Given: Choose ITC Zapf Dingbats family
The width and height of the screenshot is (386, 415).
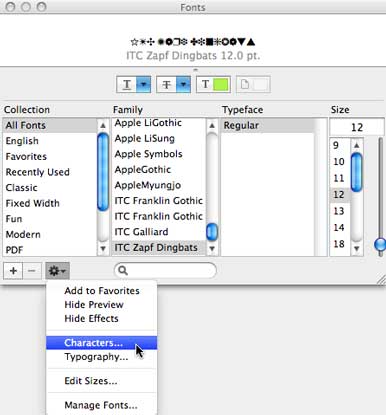Looking at the screenshot, I should [x=159, y=248].
